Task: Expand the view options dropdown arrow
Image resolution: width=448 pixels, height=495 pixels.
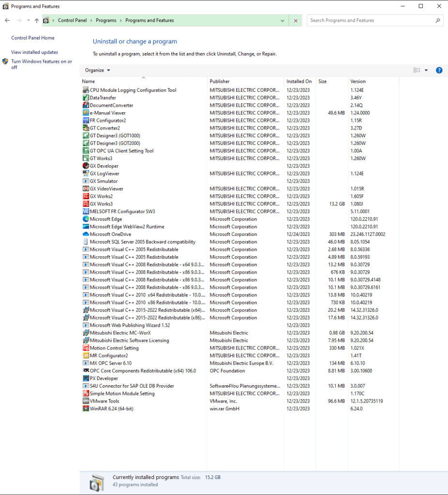Action: 426,70
